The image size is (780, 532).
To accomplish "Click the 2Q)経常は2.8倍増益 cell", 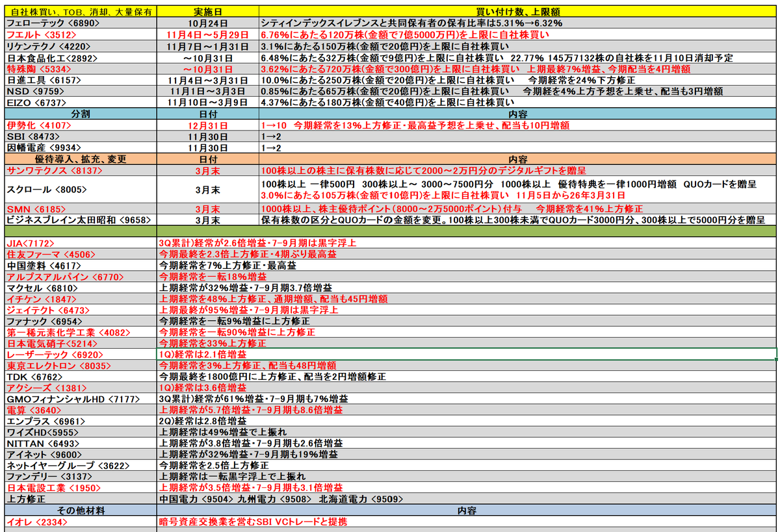I will (x=467, y=421).
